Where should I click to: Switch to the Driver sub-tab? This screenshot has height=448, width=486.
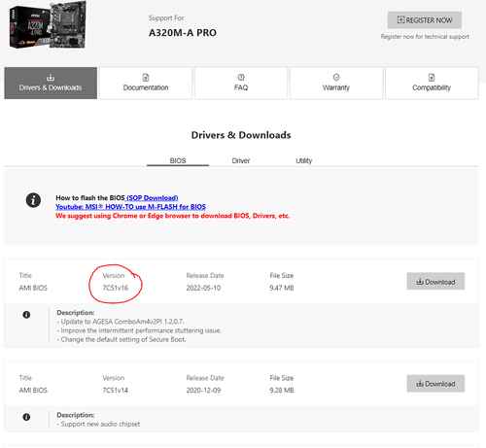241,160
